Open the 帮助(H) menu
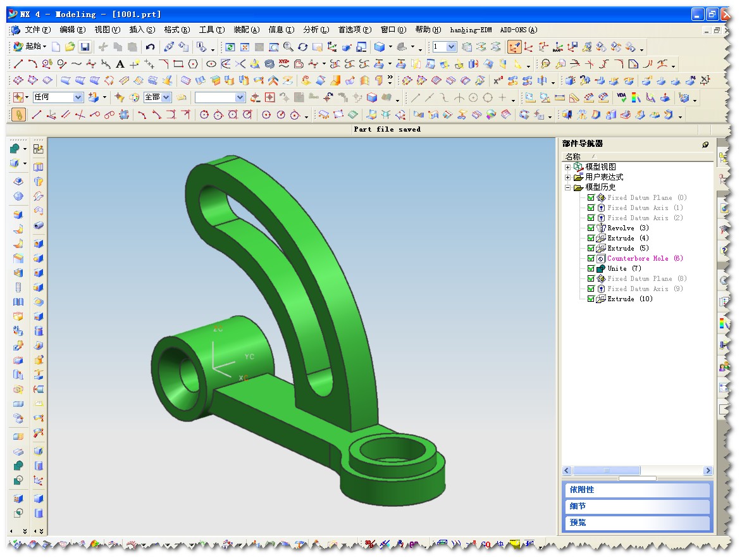This screenshot has height=560, width=742. [428, 30]
